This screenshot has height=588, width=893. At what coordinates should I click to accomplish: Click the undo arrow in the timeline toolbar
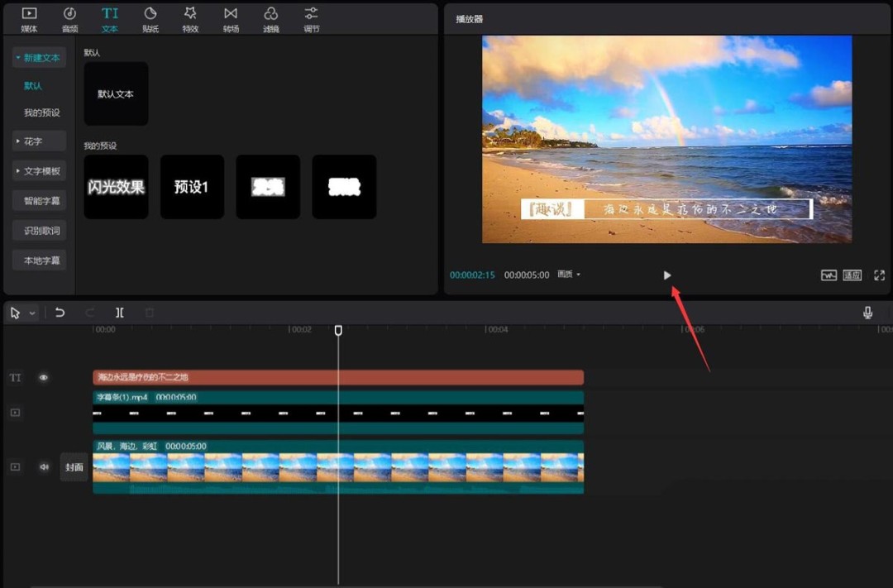coord(60,313)
